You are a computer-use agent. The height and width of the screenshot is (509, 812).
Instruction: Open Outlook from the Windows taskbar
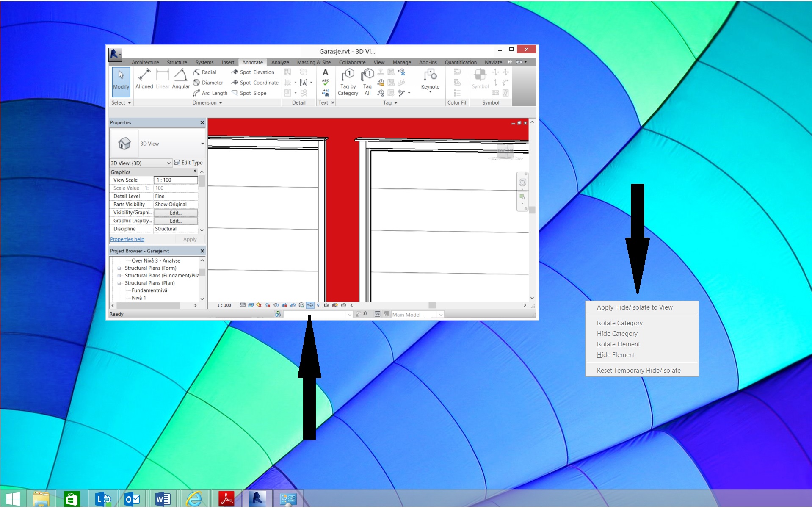click(133, 499)
